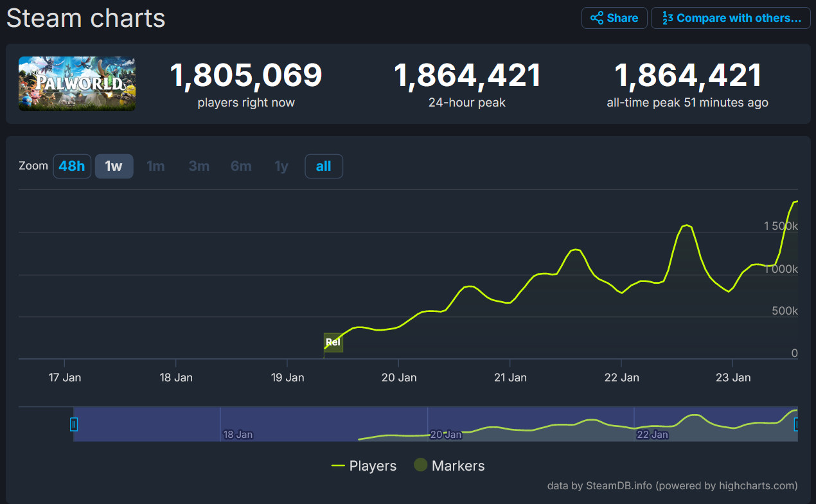Click the Steam charts heading
The width and height of the screenshot is (816, 504).
click(x=86, y=18)
